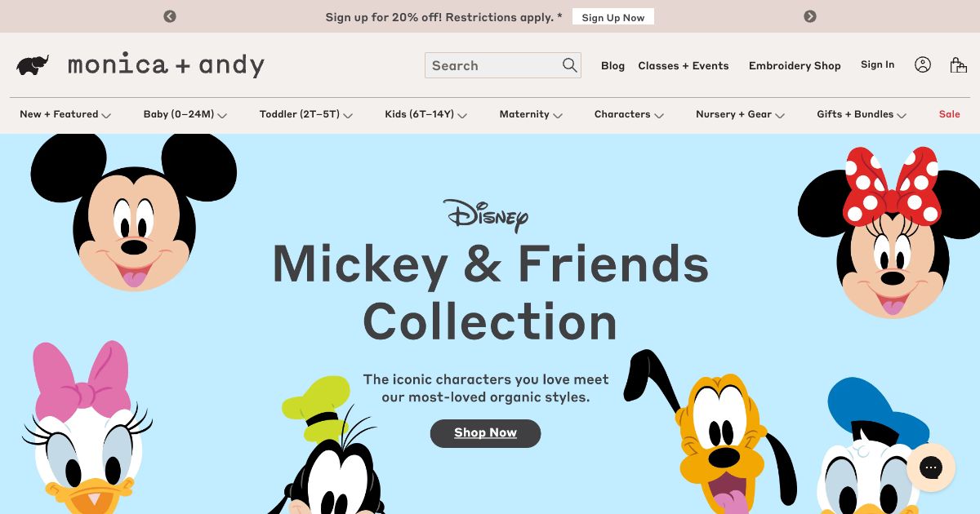Expand the Baby (0–24M) dropdown
This screenshot has width=980, height=514.
tap(185, 114)
